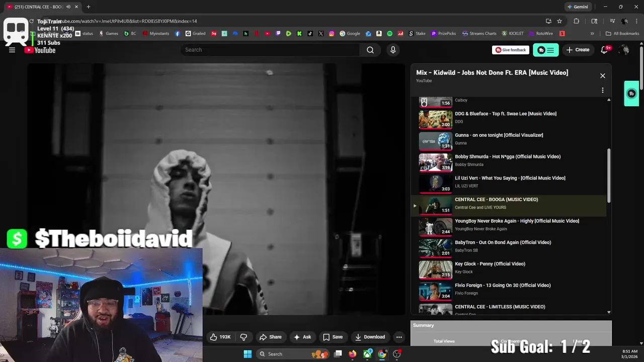Play YoungBoy Never Broke Again - Highly
Screen dimensions: 644x362
pyautogui.click(x=509, y=227)
